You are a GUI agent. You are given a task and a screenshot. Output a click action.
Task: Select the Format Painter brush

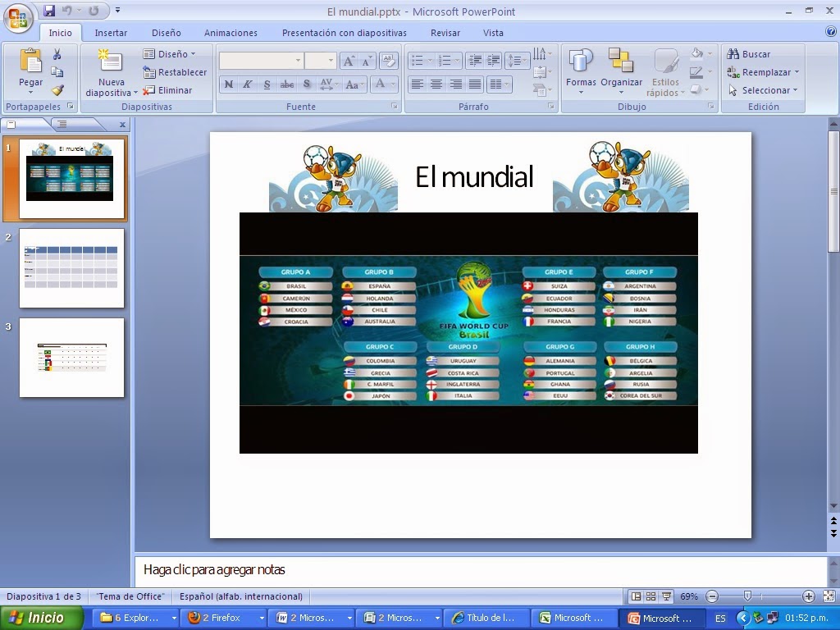point(57,90)
